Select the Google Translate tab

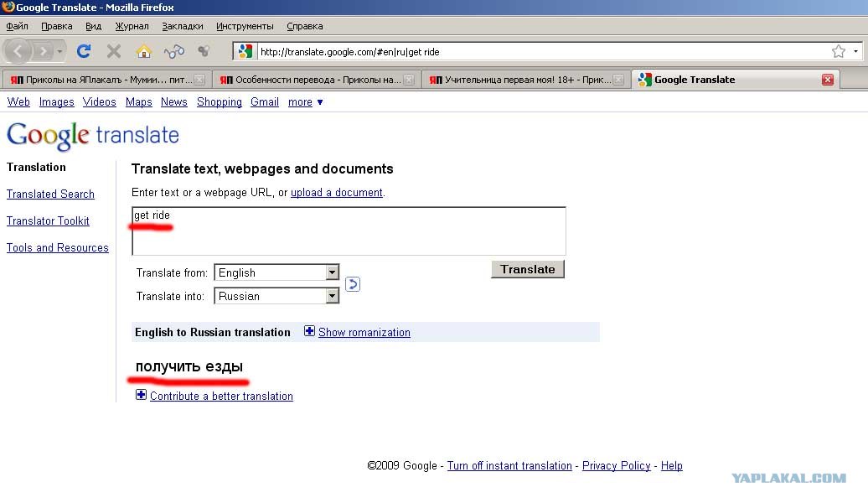[733, 80]
